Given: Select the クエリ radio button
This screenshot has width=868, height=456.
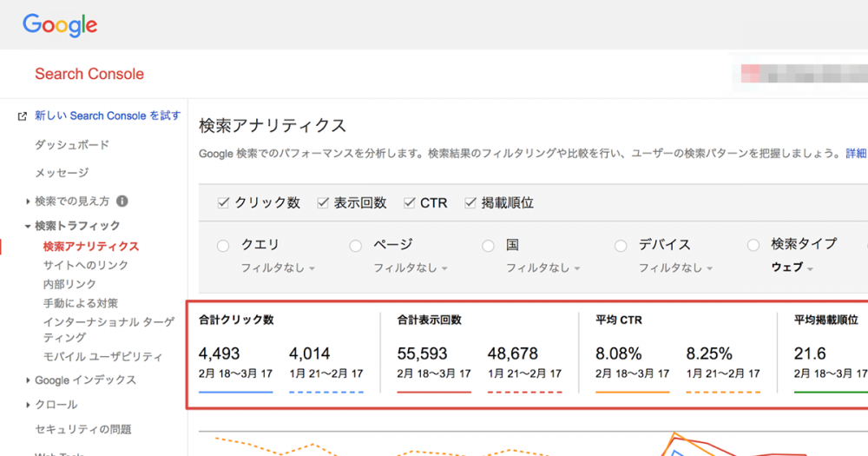Looking at the screenshot, I should (223, 246).
